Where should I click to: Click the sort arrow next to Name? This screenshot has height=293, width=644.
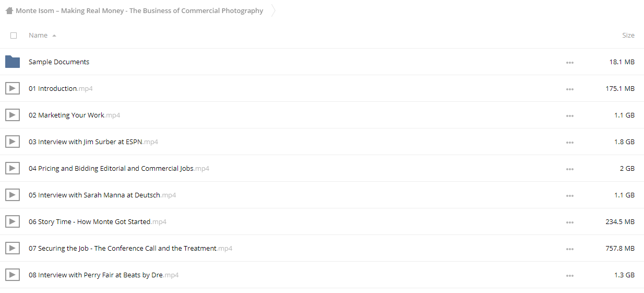54,36
